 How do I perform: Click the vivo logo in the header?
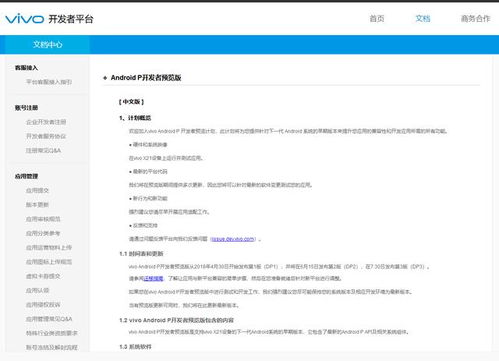click(x=24, y=19)
